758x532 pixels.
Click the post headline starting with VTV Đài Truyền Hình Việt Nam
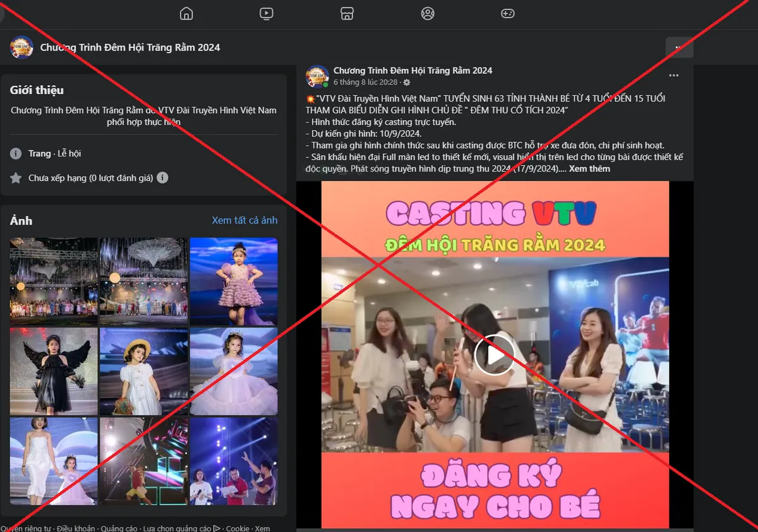coord(485,104)
